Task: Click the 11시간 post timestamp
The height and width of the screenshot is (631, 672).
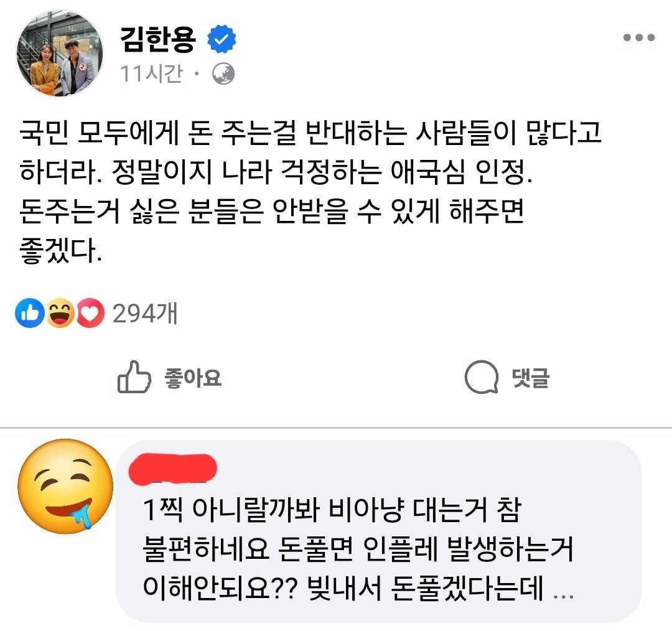Action: 152,75
